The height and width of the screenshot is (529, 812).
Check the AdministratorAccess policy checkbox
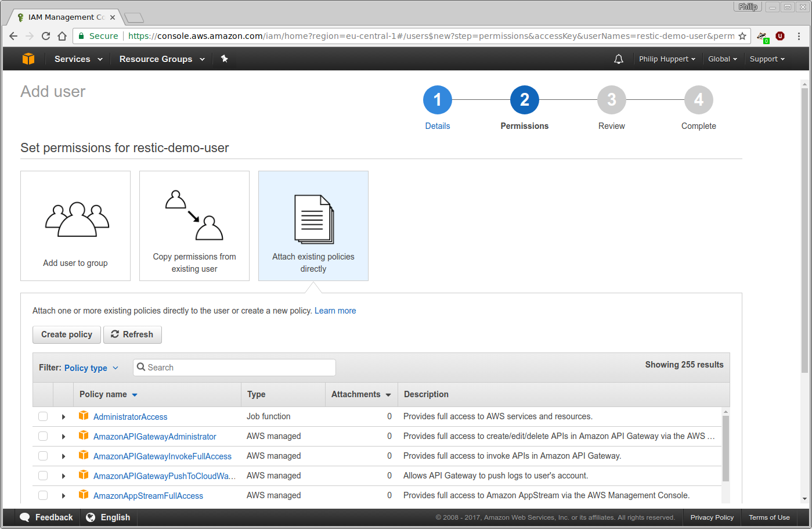coord(43,416)
